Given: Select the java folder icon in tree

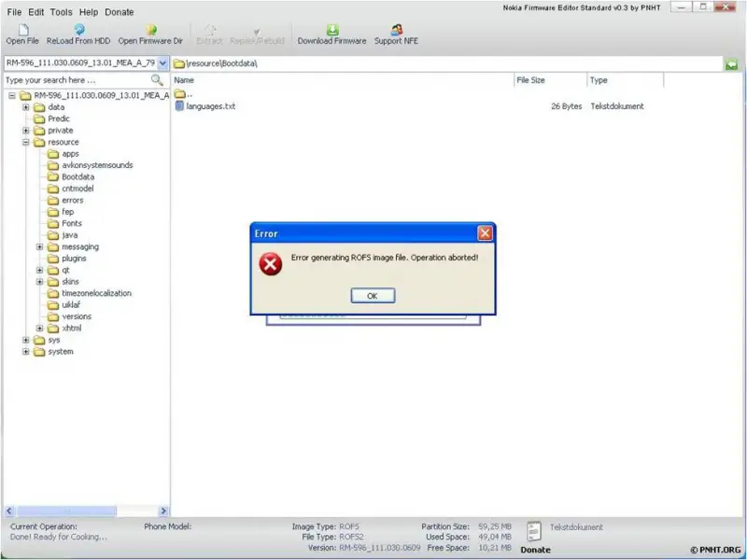Looking at the screenshot, I should (53, 235).
